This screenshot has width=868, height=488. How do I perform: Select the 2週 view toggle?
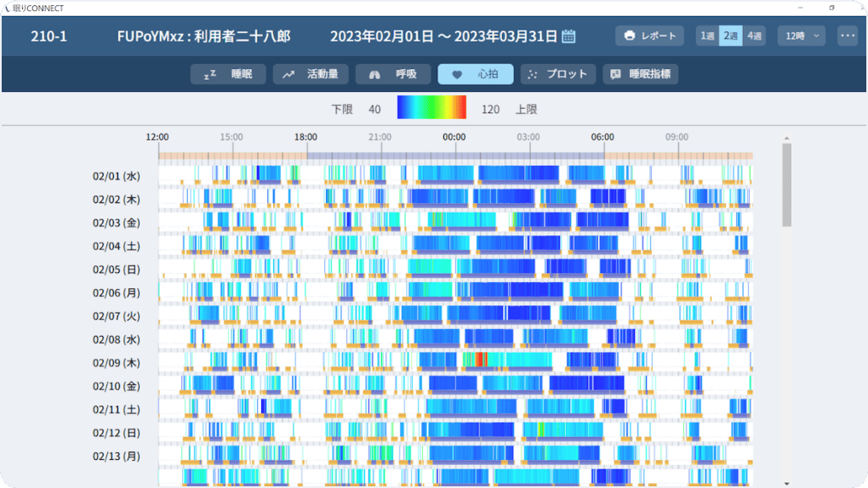click(x=730, y=37)
